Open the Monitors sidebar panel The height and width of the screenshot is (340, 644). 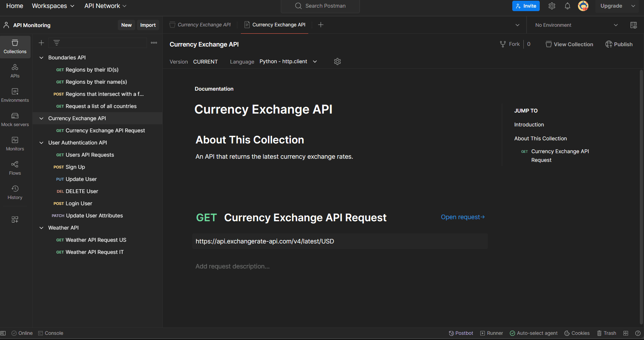(15, 144)
